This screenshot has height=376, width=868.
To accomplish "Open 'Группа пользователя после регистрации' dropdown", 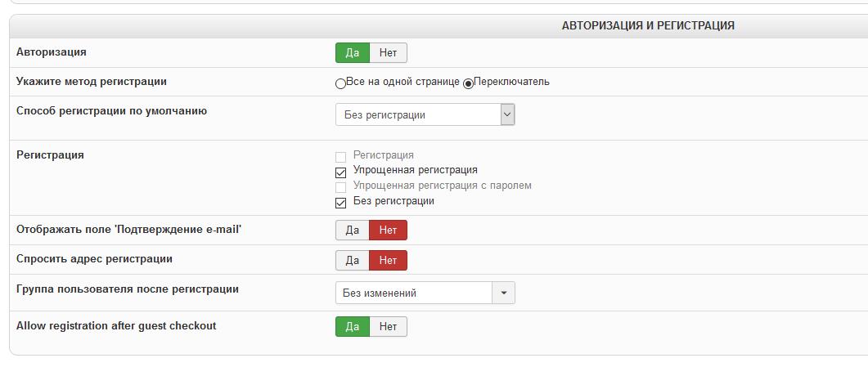I will [414, 293].
